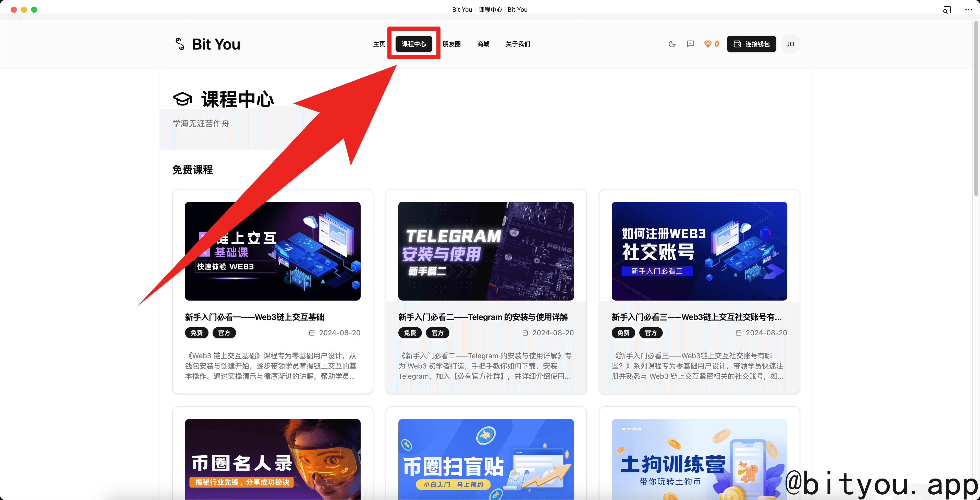This screenshot has width=980, height=500.
Task: Click the Telegram course description text
Action: (485, 366)
